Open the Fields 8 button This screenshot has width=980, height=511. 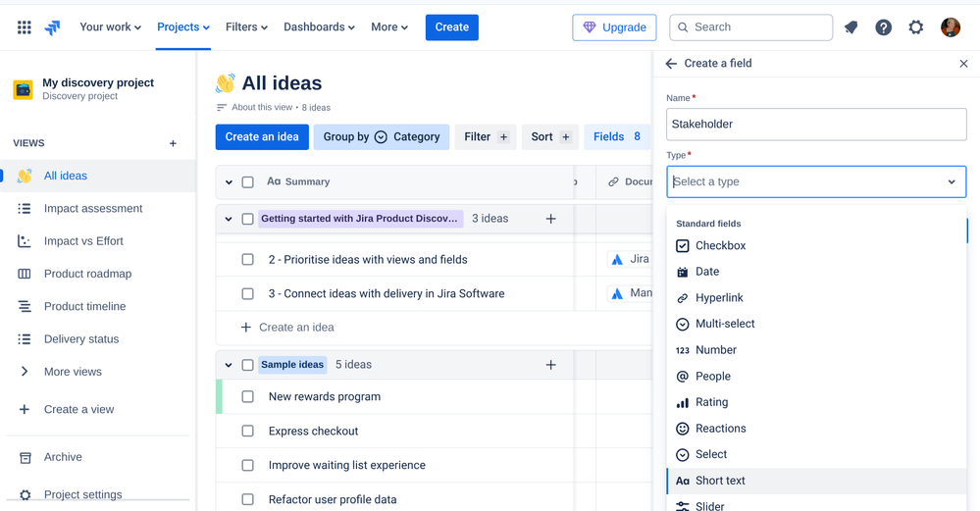[617, 137]
